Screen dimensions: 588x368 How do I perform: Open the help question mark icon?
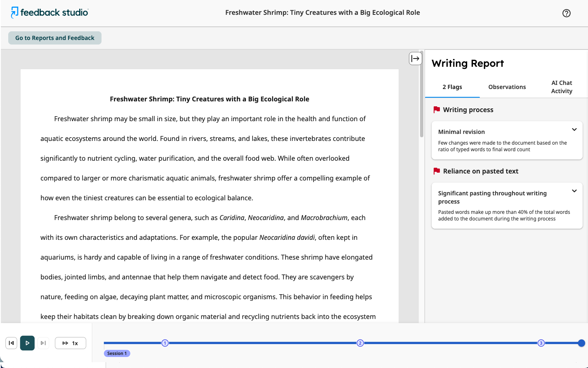click(567, 13)
